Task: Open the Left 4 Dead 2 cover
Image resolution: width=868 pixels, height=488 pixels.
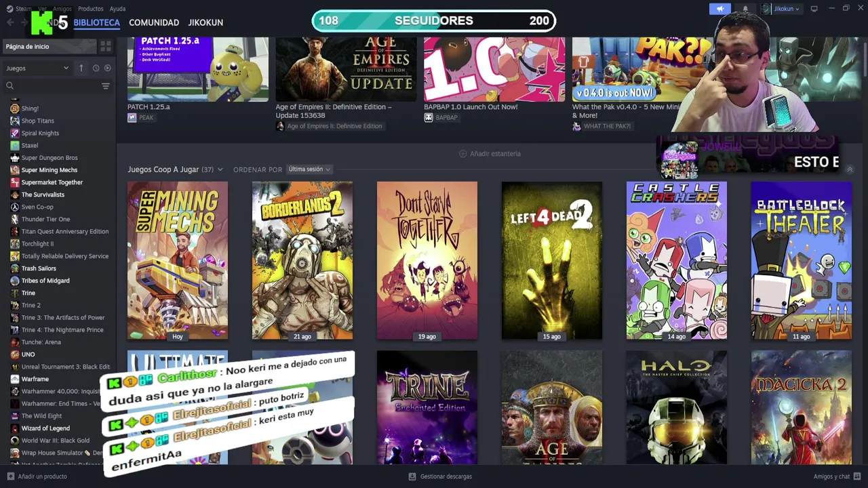Action: click(x=552, y=260)
